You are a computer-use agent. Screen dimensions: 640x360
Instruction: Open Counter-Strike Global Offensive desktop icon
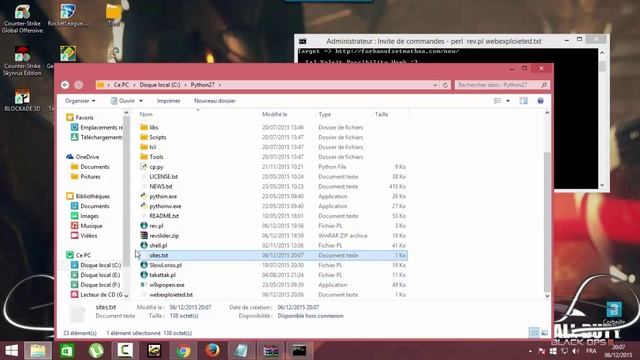(22, 19)
